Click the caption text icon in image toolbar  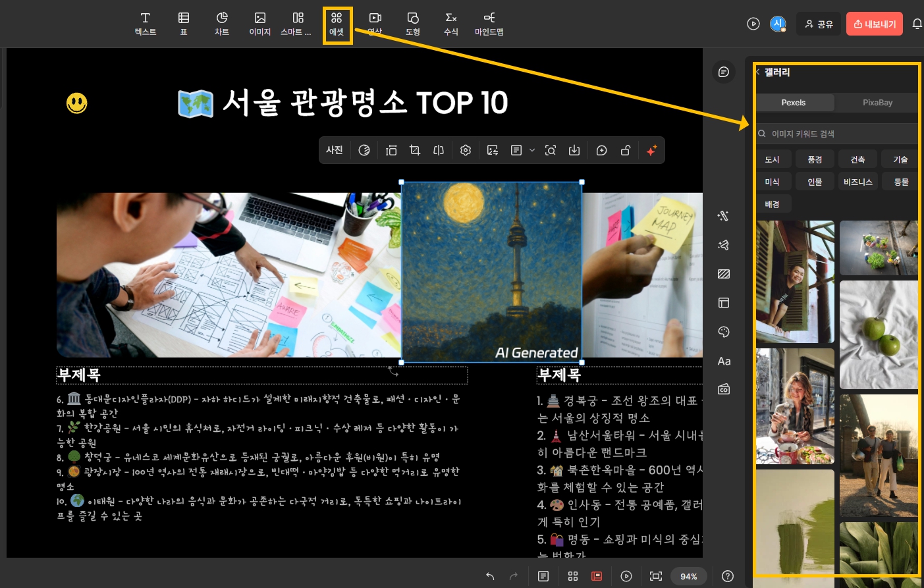(516, 150)
